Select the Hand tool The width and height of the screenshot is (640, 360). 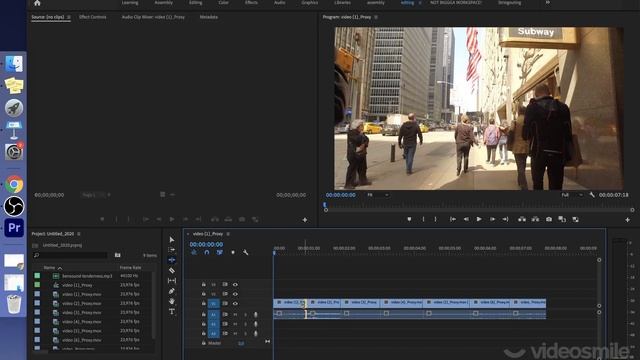pyautogui.click(x=172, y=301)
